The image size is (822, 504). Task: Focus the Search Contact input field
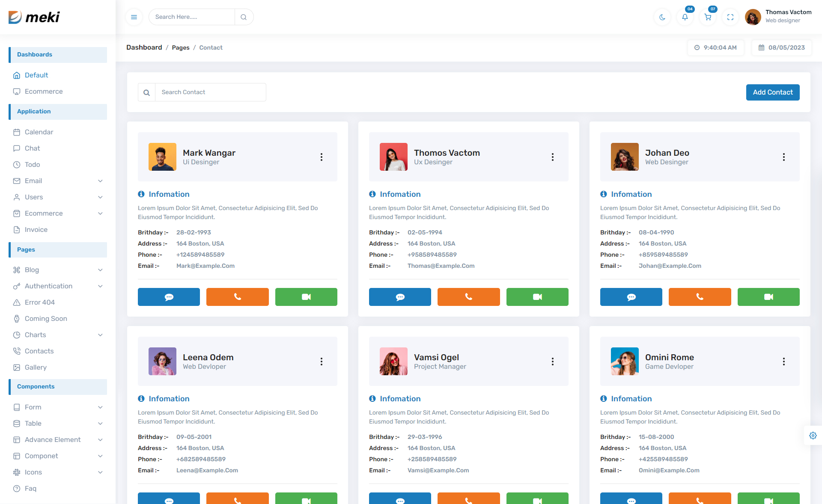click(210, 92)
